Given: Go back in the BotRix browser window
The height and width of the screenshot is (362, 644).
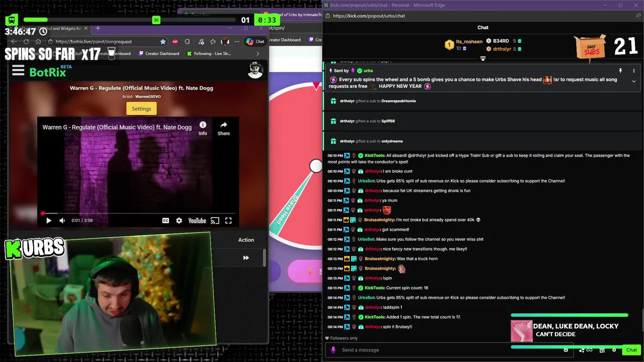Looking at the screenshot, I should click(14, 42).
